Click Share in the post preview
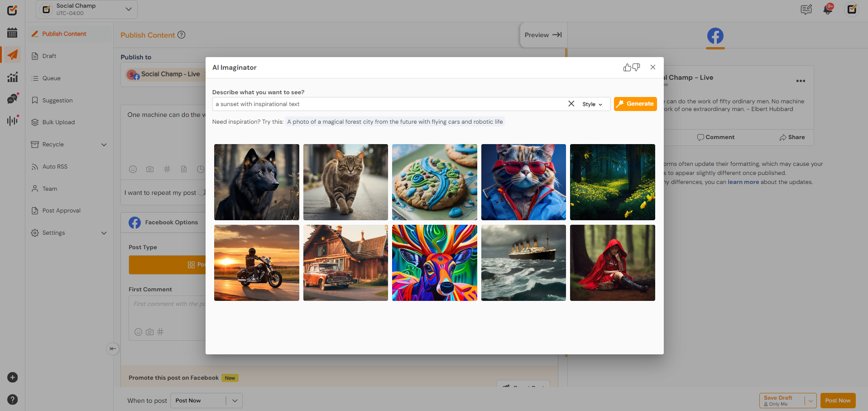This screenshot has height=411, width=868. [x=792, y=137]
